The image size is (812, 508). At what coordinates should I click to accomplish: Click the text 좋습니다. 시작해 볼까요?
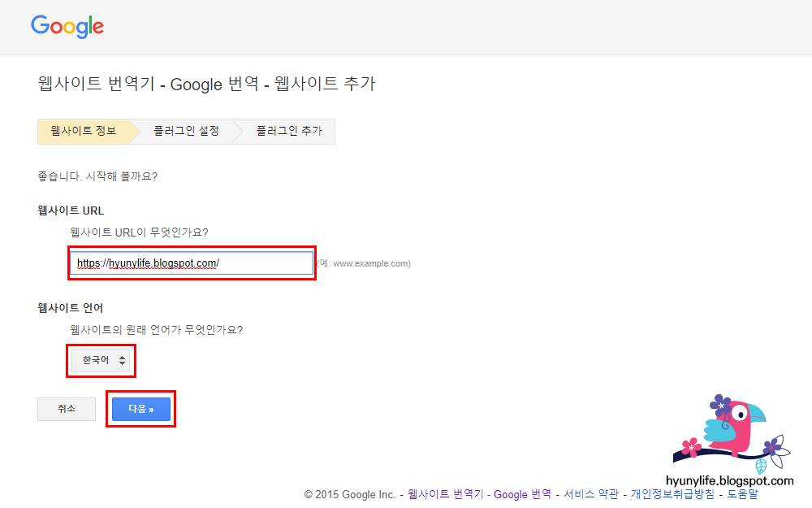97,176
